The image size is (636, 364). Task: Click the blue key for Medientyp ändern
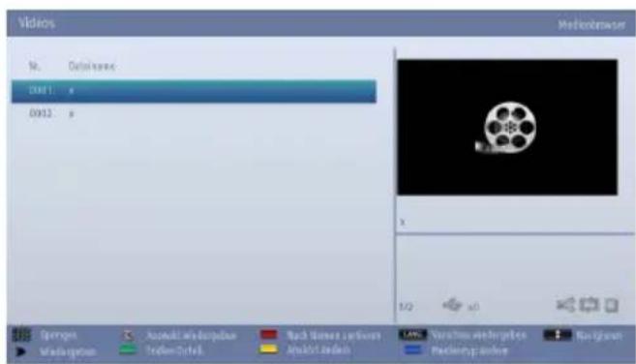point(413,349)
